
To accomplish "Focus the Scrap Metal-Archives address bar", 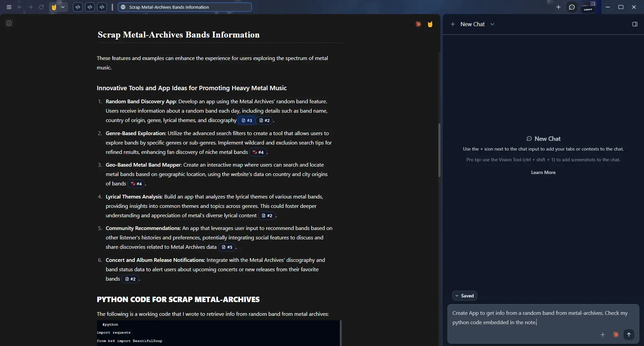I will [185, 7].
